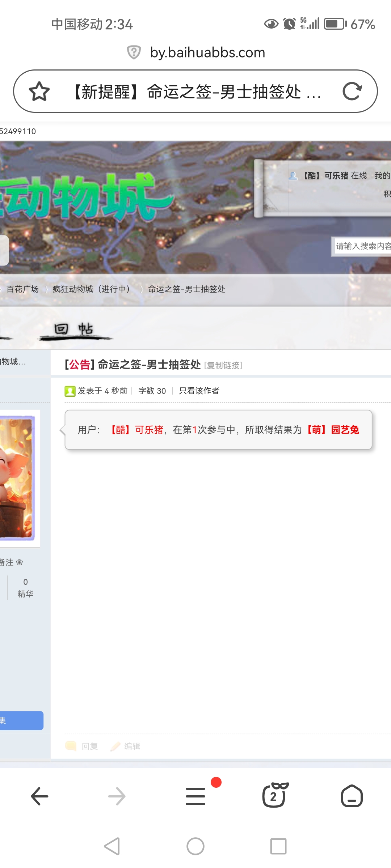Tap Android home circle navigation key
The width and height of the screenshot is (391, 868).
pos(195,846)
